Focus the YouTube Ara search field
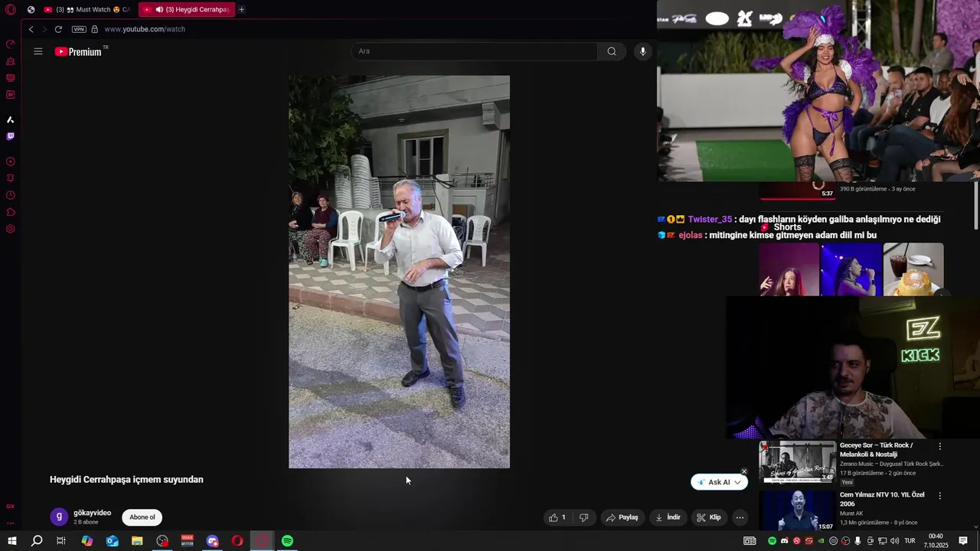This screenshot has height=551, width=980. click(x=475, y=51)
